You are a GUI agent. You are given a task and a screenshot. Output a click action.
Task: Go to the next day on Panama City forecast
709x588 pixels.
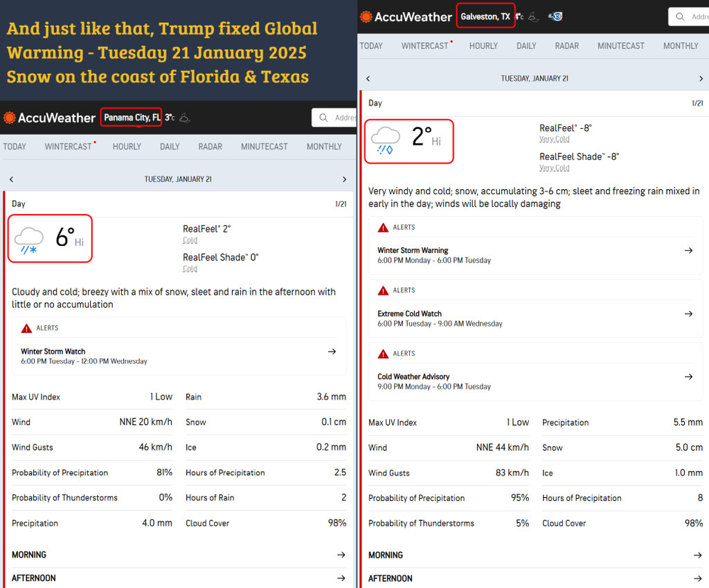tap(344, 179)
